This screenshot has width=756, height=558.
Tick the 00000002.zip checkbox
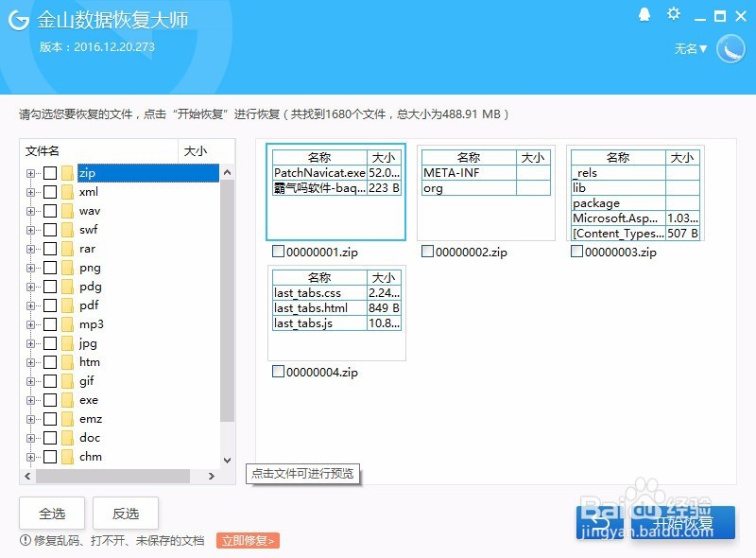[427, 252]
